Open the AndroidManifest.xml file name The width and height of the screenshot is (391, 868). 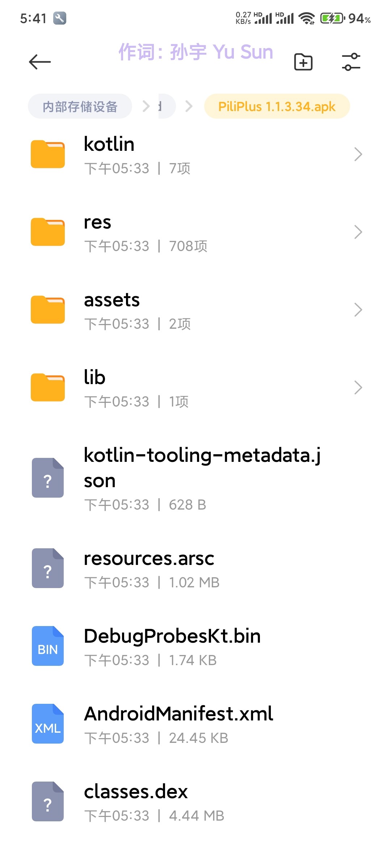point(178,714)
